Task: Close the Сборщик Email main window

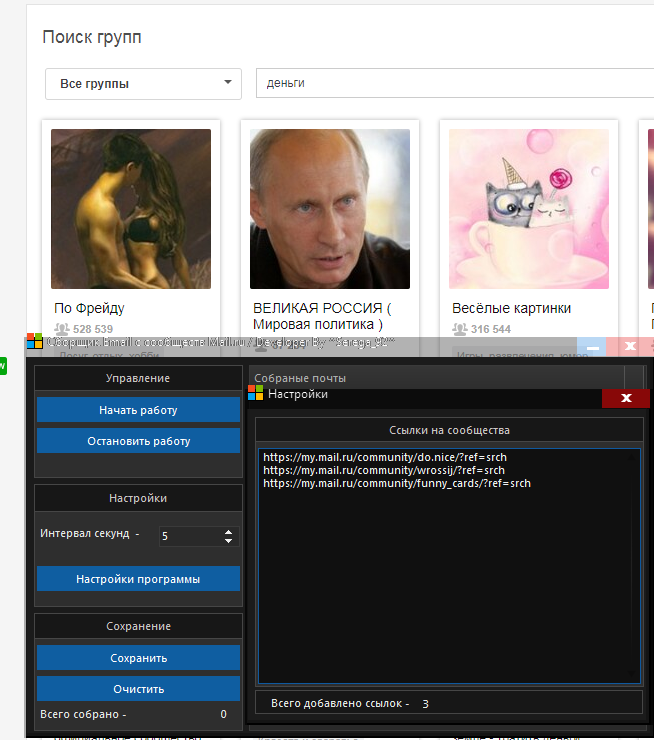Action: [x=630, y=347]
